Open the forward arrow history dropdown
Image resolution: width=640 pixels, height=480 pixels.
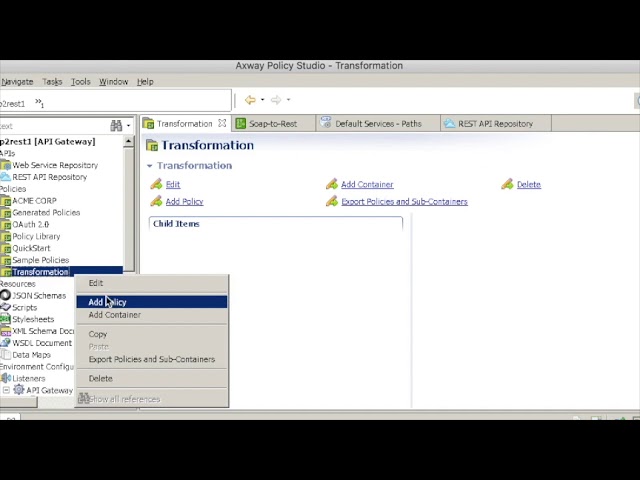288,100
